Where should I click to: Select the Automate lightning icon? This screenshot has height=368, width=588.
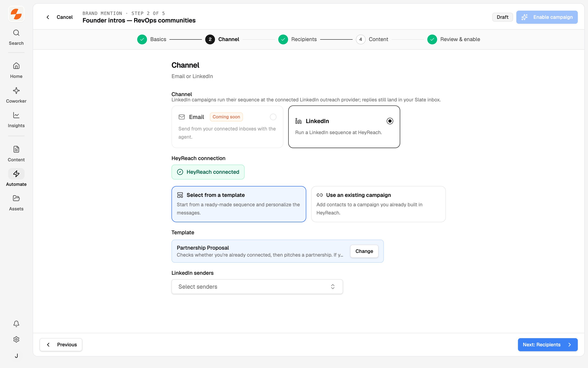(16, 174)
